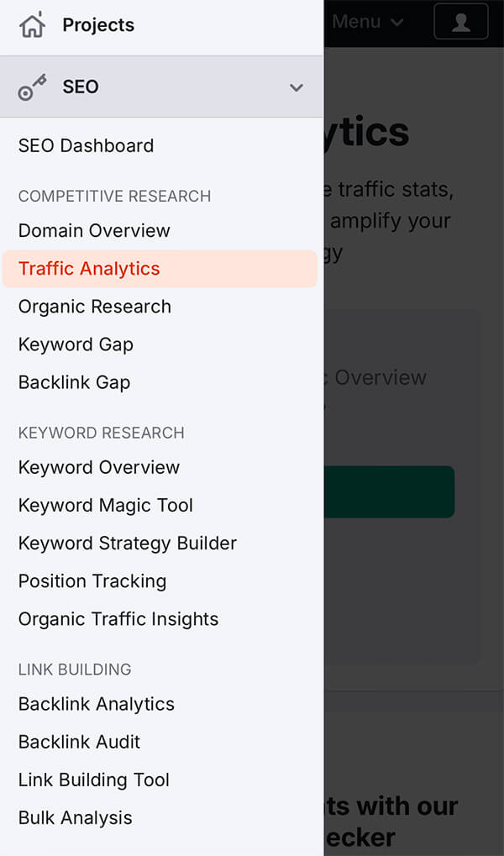Open Organic Research
This screenshot has height=856, width=504.
(x=95, y=307)
